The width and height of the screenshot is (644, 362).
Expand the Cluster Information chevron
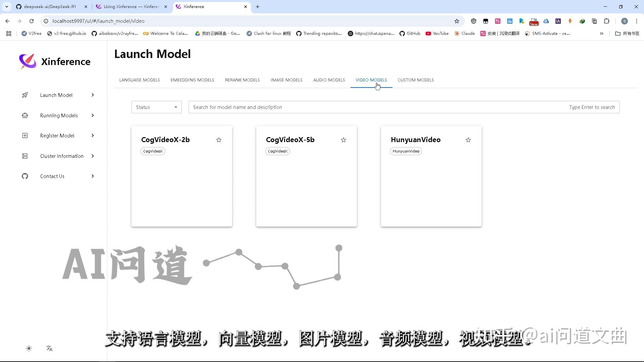93,156
